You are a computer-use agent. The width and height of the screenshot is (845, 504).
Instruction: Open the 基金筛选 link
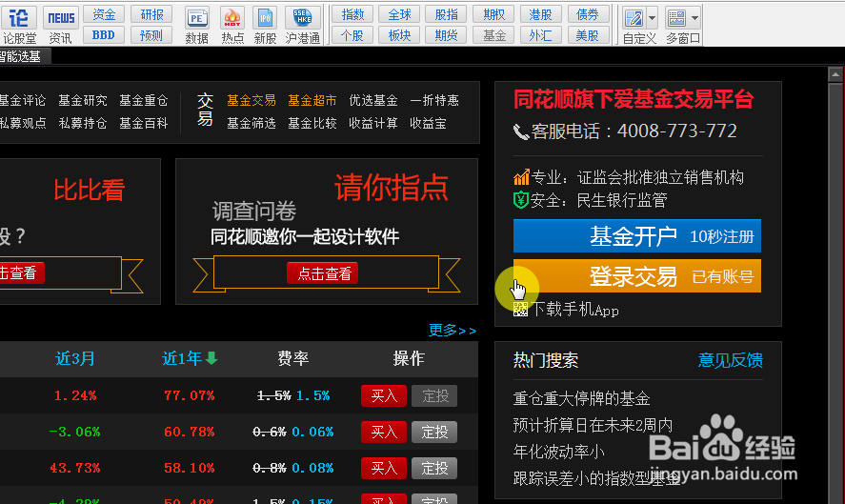point(251,123)
